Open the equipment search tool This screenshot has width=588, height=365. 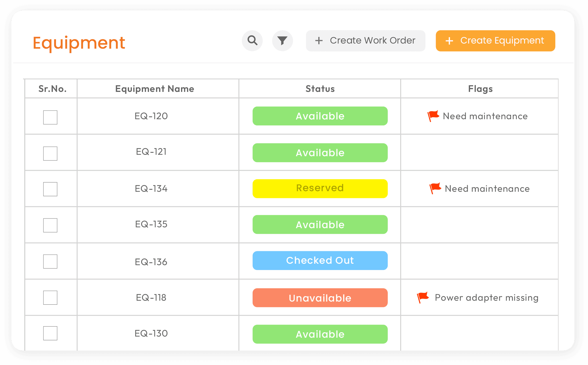point(252,41)
